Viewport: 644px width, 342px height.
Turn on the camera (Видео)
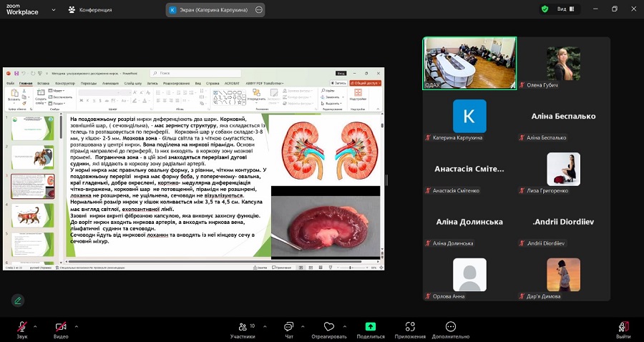point(61,328)
